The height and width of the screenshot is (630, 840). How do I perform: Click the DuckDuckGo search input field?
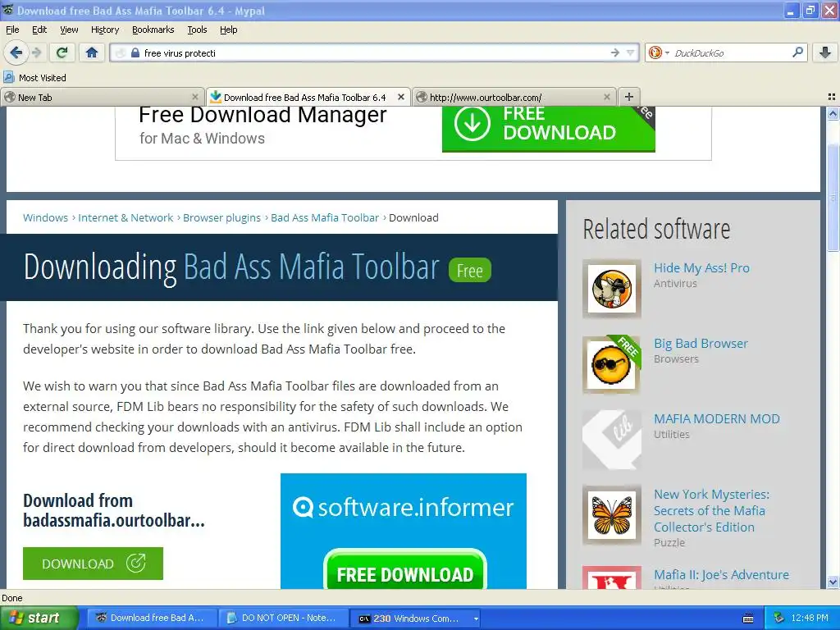pyautogui.click(x=731, y=52)
